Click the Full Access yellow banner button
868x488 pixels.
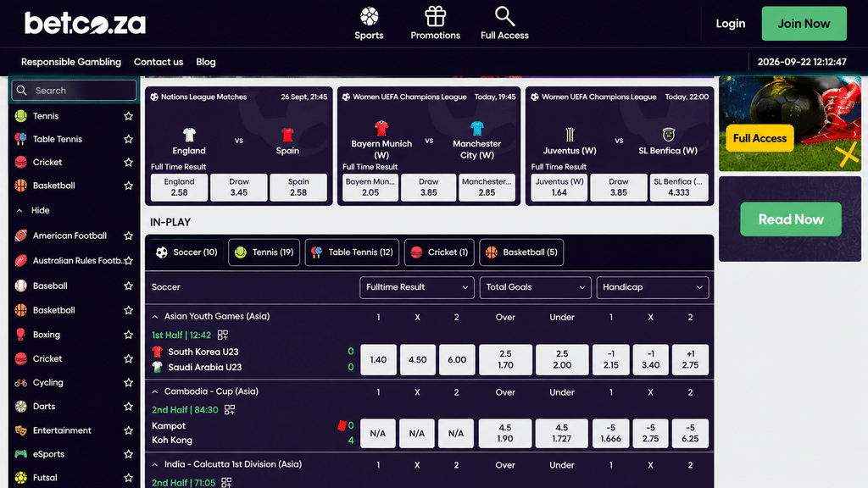[759, 138]
